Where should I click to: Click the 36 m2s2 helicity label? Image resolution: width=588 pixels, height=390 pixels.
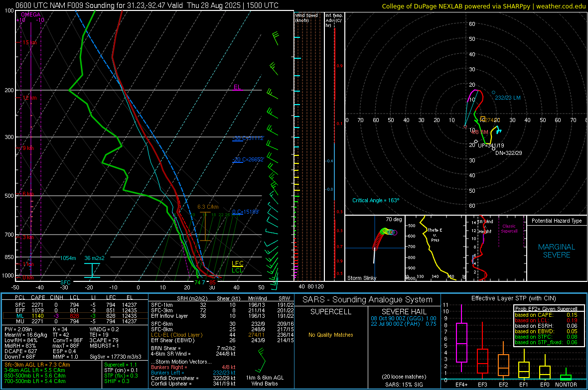point(95,258)
